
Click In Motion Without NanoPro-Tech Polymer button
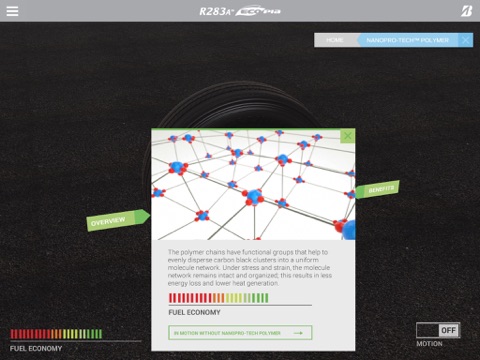pos(240,333)
